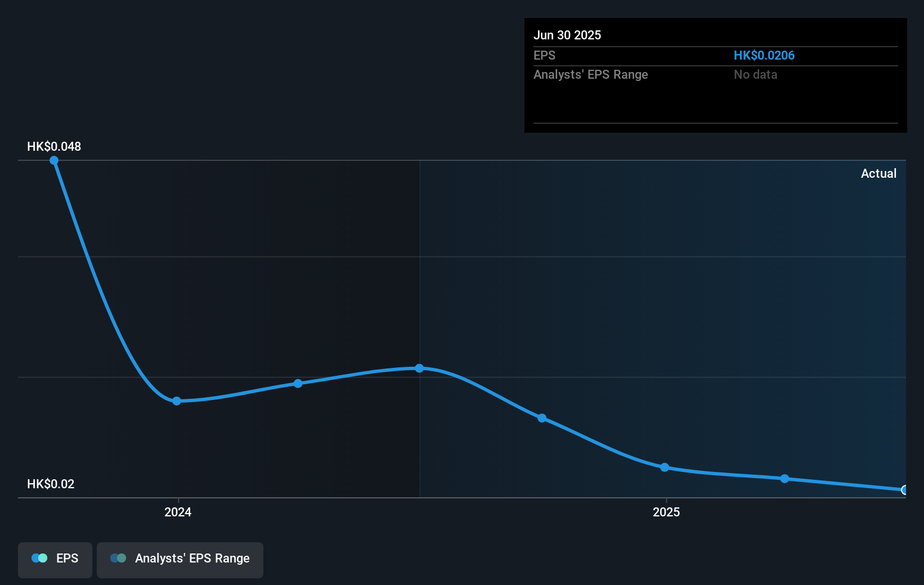
Task: Click the HK$0.02 y-axis label
Action: point(51,484)
